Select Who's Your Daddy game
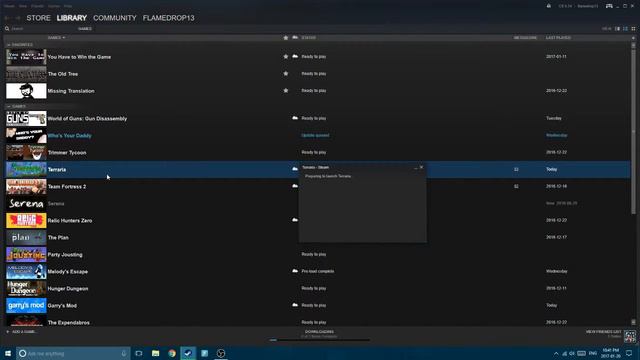 pyautogui.click(x=69, y=136)
